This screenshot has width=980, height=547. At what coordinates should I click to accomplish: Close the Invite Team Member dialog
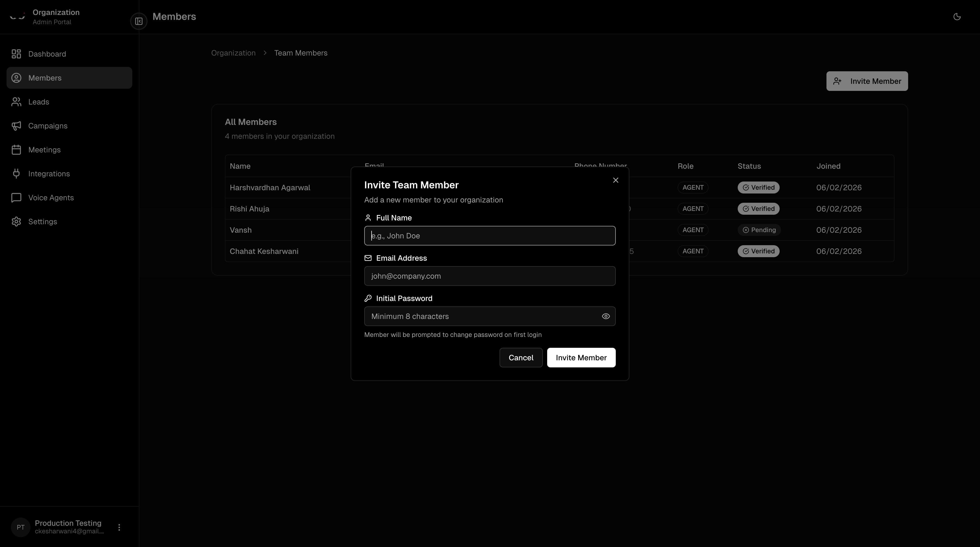615,180
